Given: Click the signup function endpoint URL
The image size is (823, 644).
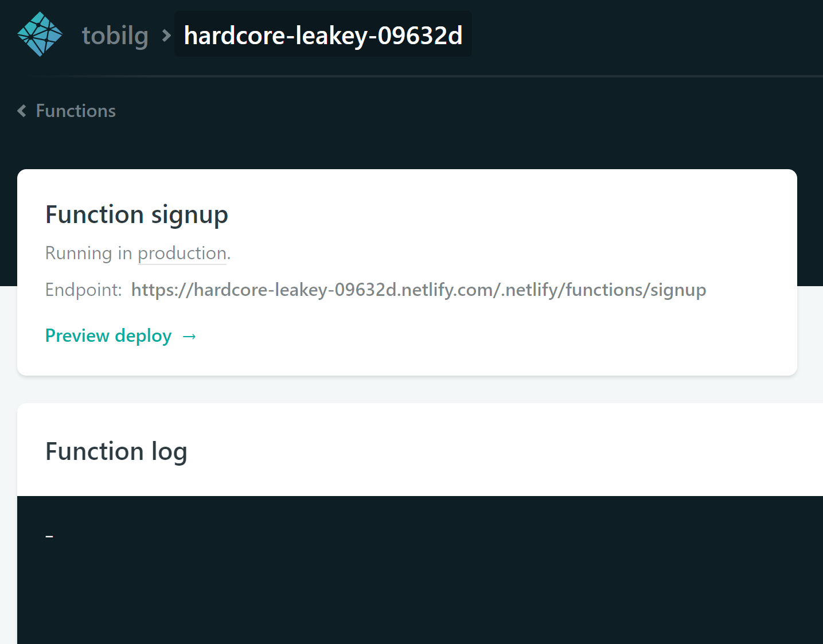Looking at the screenshot, I should point(419,290).
